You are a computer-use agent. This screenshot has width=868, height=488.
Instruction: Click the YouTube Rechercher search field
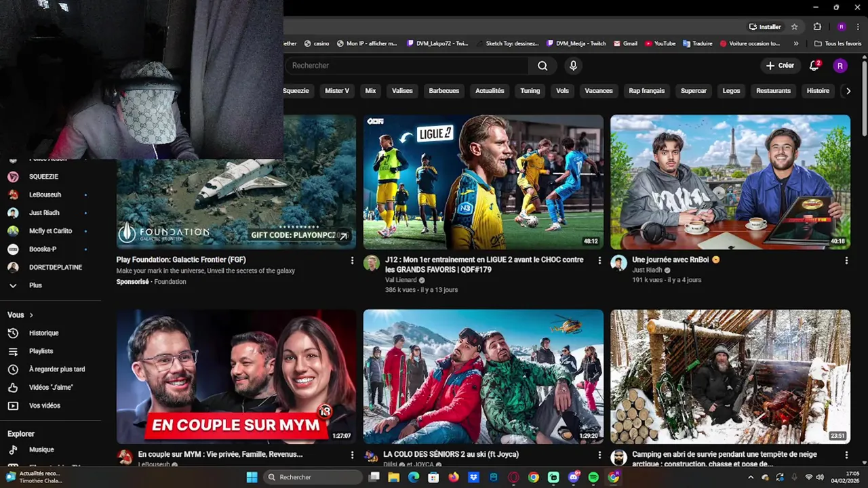click(x=407, y=66)
